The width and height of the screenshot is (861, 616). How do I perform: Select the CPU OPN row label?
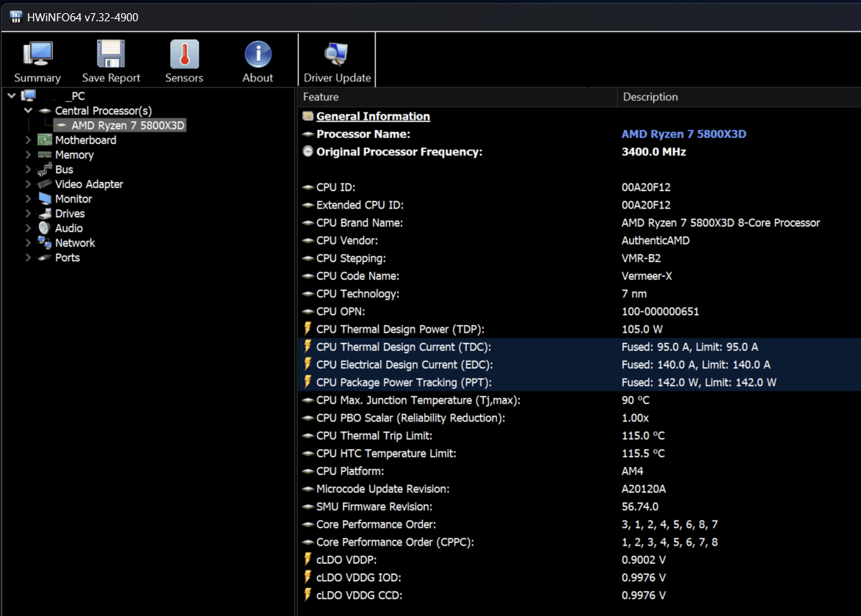(x=341, y=311)
